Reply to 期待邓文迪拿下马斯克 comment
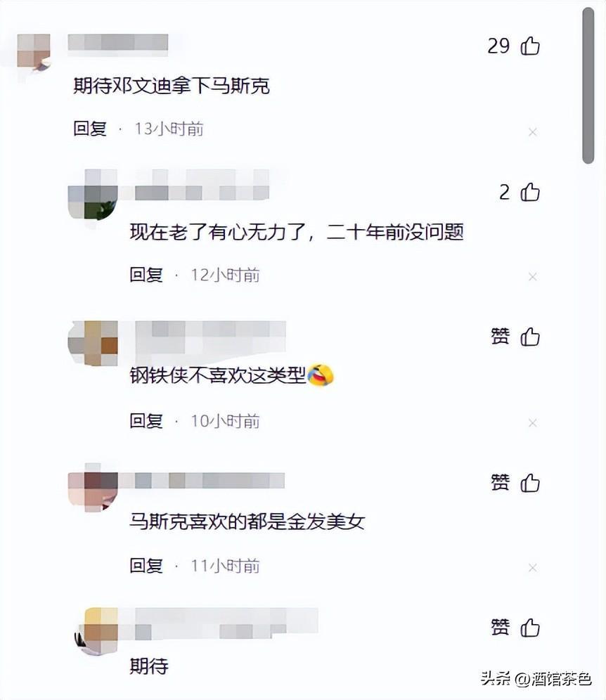 (x=90, y=129)
